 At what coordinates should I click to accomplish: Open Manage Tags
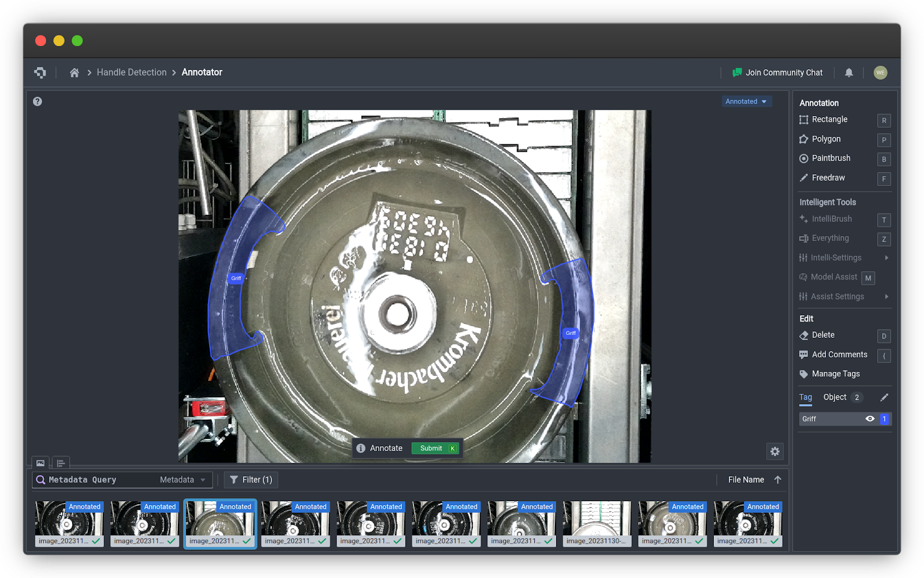[835, 374]
